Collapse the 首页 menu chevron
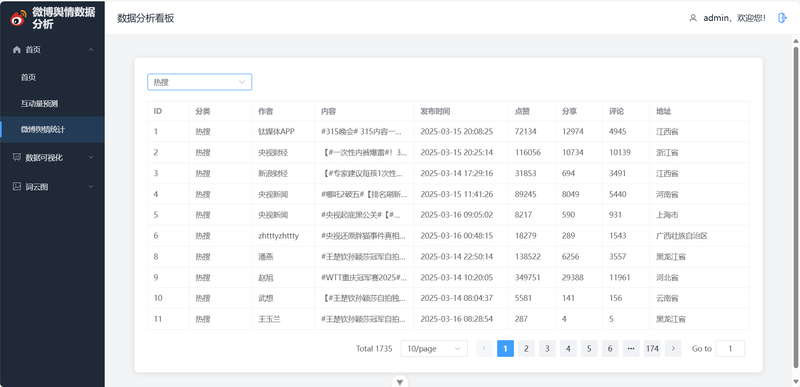The width and height of the screenshot is (800, 387). coord(91,49)
